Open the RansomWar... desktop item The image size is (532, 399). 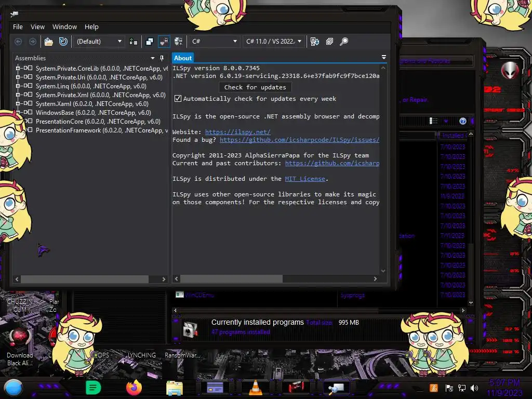pos(182,355)
